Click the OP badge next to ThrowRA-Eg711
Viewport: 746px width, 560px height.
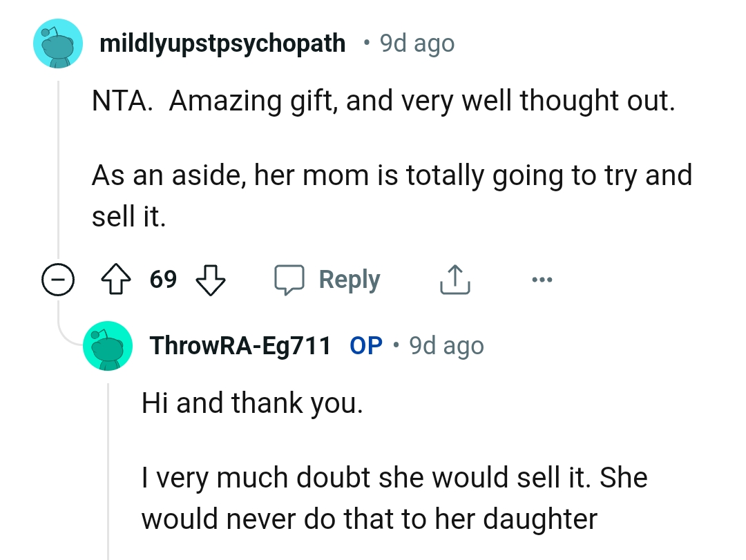tap(365, 345)
